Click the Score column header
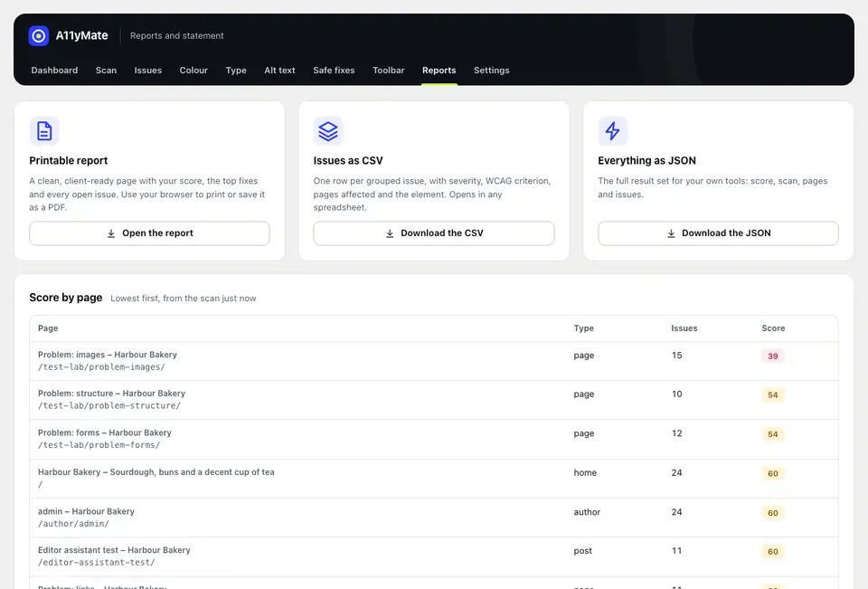Viewport: 868px width, 589px height. [773, 328]
